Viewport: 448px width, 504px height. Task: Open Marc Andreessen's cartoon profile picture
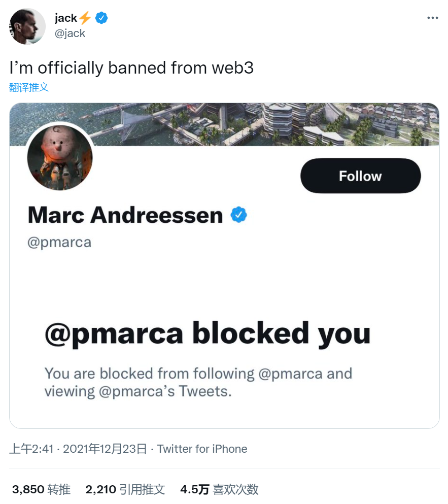tap(60, 157)
